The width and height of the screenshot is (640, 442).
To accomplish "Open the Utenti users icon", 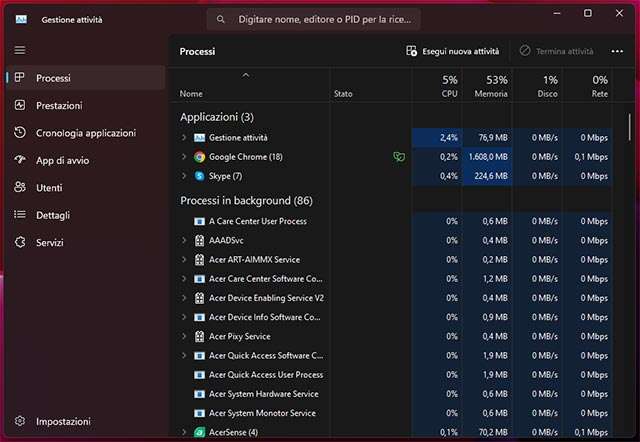I will (x=20, y=187).
